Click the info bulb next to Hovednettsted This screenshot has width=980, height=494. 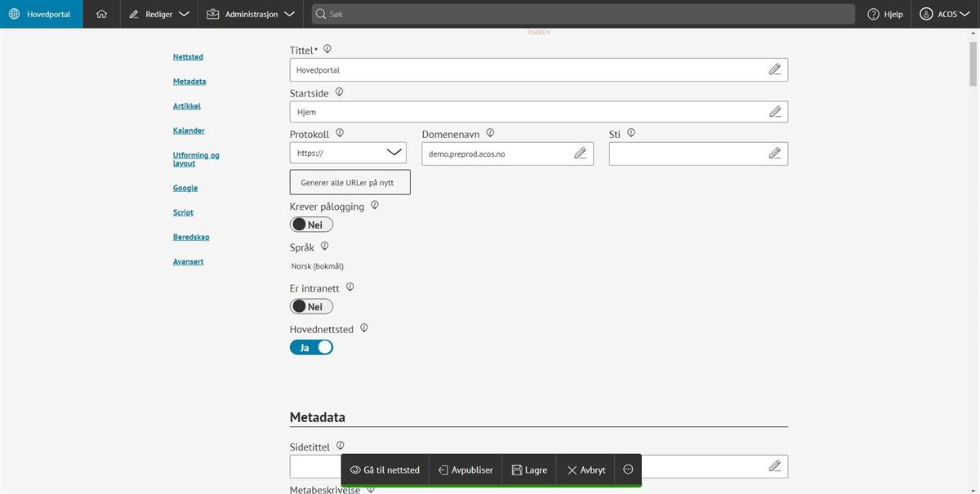[364, 328]
